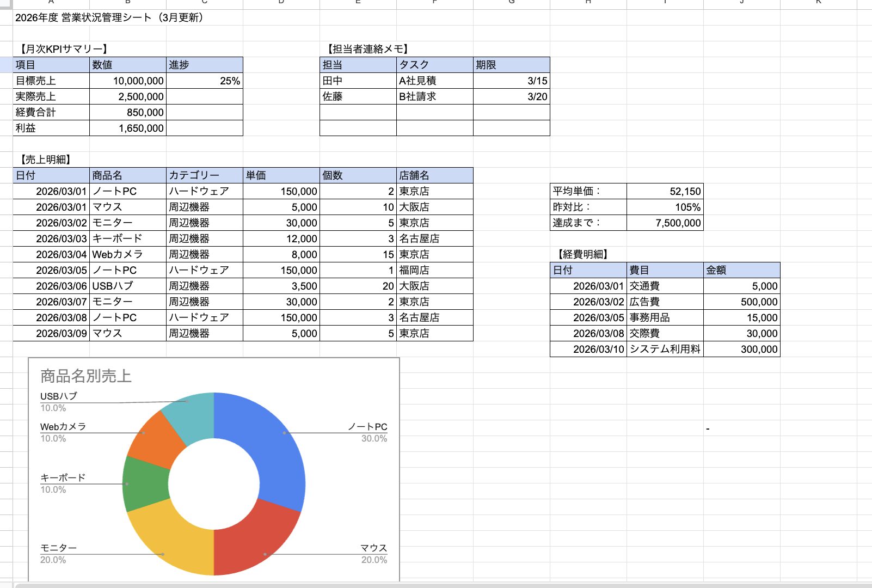Click the 3/15 deadline cell

coord(511,81)
